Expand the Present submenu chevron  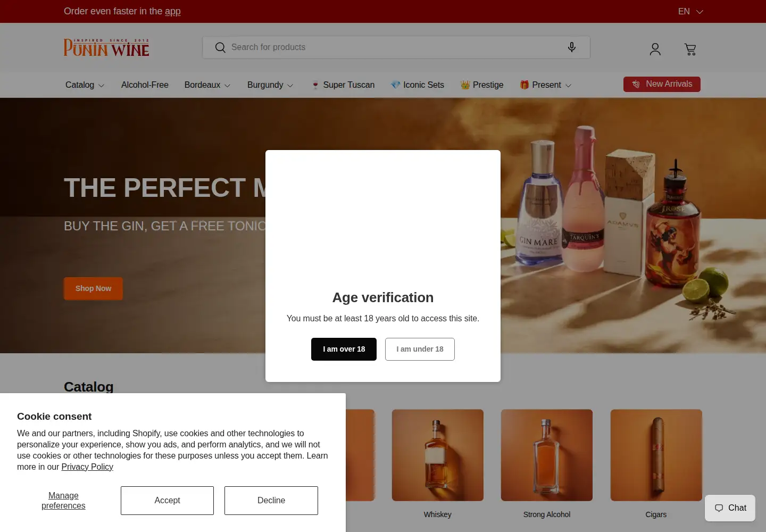tap(568, 86)
